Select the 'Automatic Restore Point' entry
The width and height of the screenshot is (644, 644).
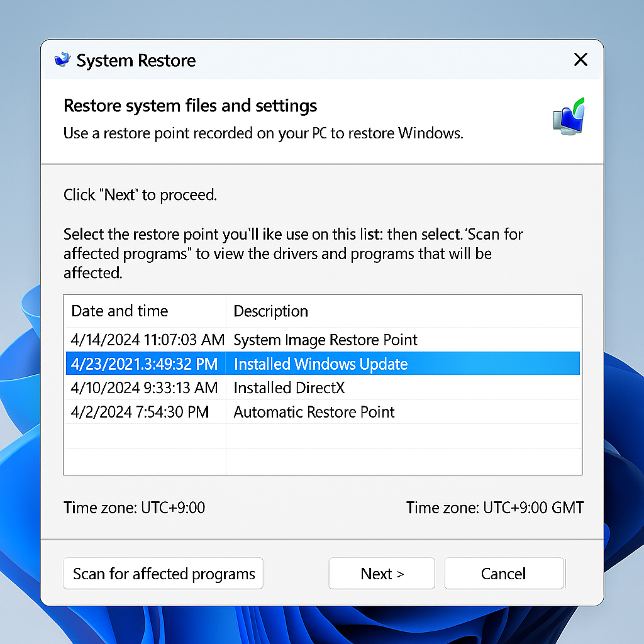(x=314, y=412)
